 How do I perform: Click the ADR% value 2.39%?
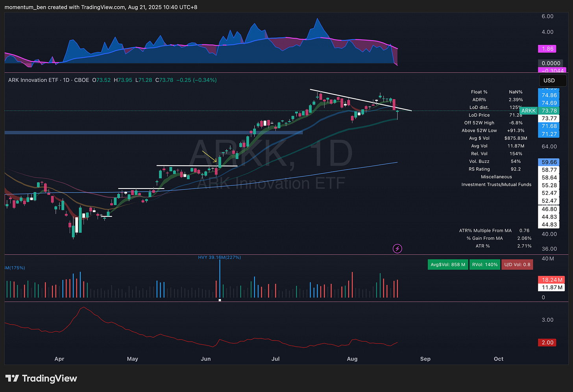click(516, 100)
